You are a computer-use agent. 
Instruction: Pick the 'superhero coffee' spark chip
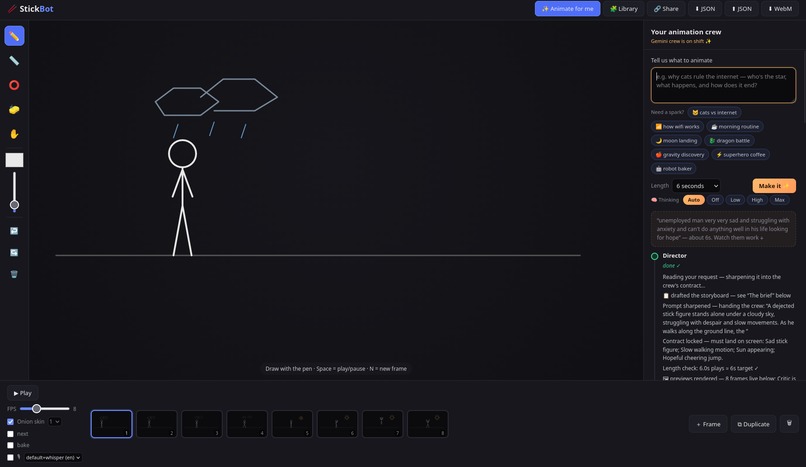point(741,155)
